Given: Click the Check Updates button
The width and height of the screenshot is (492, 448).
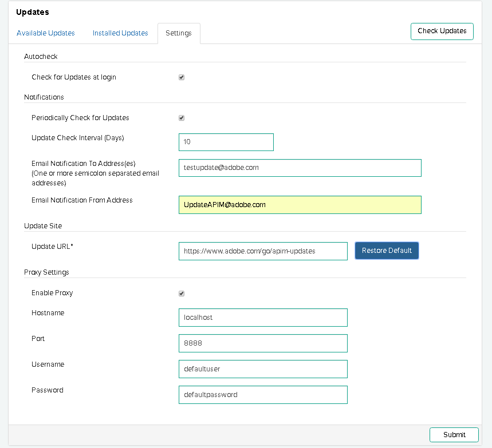Looking at the screenshot, I should click(442, 31).
